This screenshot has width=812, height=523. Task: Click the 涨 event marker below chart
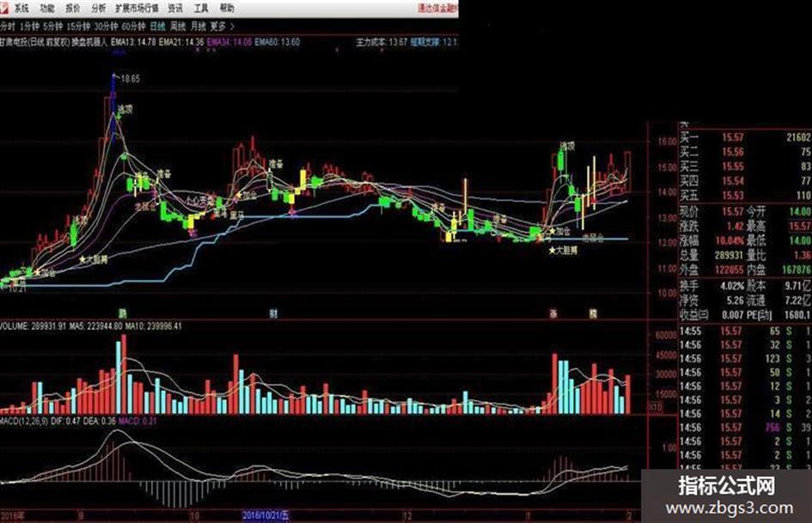click(553, 313)
